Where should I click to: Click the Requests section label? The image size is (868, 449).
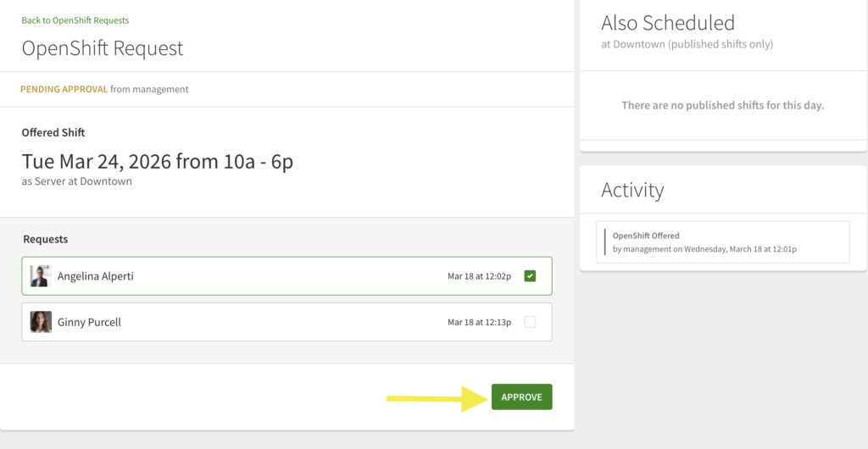point(46,240)
